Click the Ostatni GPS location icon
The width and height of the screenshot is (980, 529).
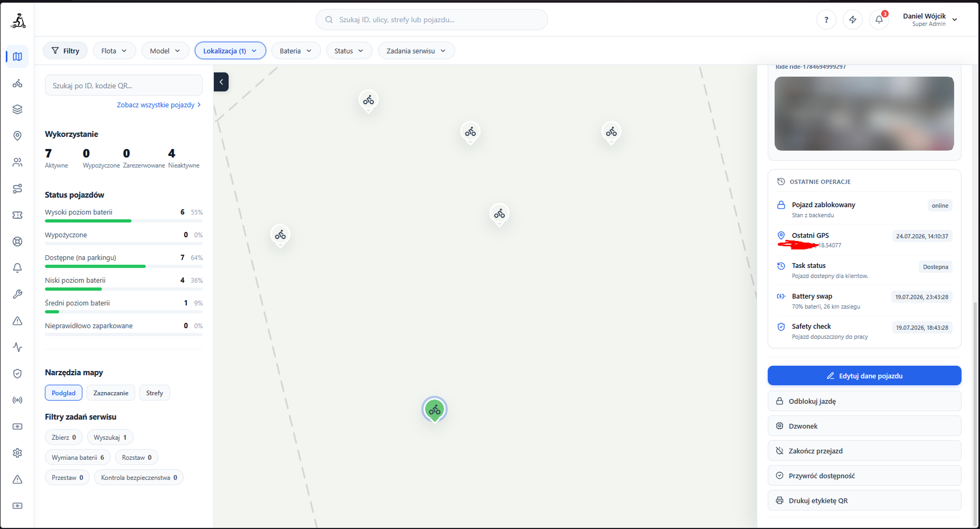point(781,236)
